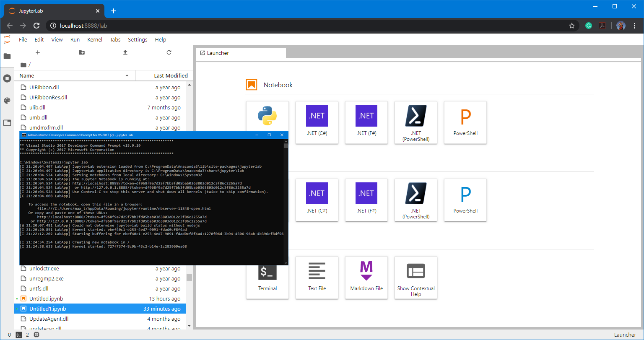This screenshot has height=340, width=644.
Task: Create a .NET (C#) notebook under Notebook
Action: [317, 122]
